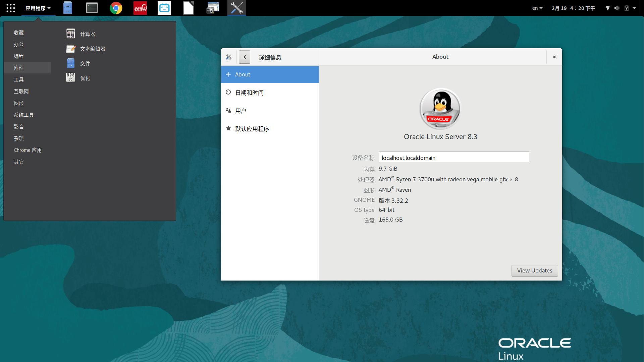Viewport: 644px width, 362px height.
Task: Open 文本编辑器 from the applications list
Action: [93, 49]
